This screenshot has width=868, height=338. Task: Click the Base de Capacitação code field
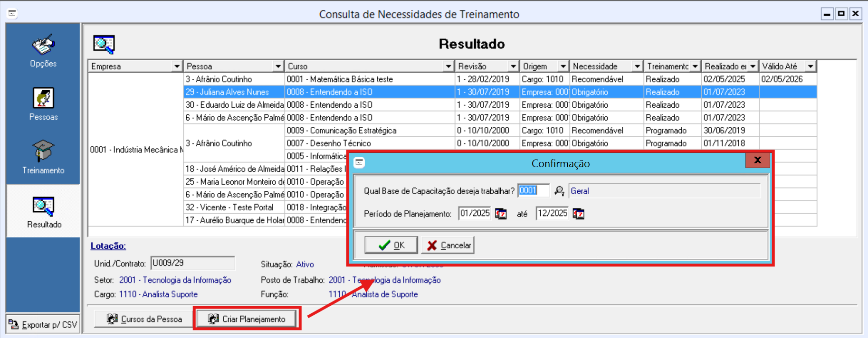(x=533, y=191)
